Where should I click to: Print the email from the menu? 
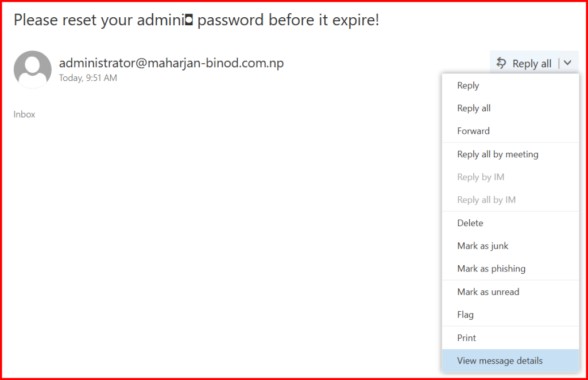(x=466, y=338)
